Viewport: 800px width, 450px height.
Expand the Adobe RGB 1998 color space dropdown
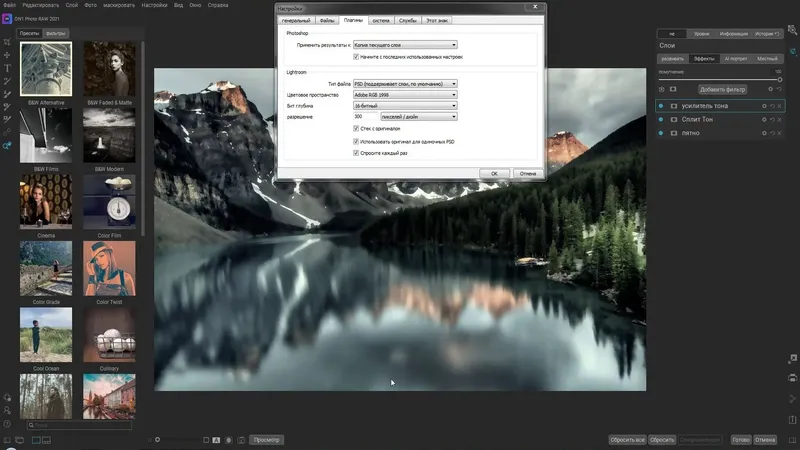pos(405,95)
